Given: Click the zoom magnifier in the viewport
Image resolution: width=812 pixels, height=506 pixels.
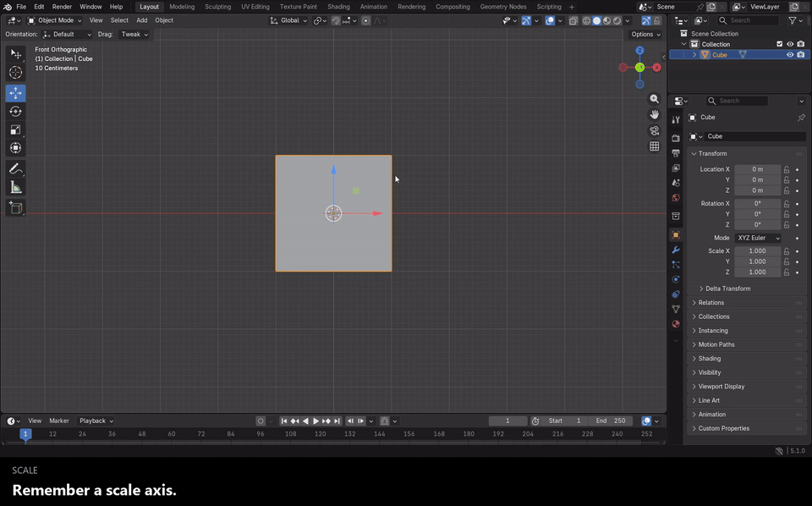Looking at the screenshot, I should pos(655,99).
